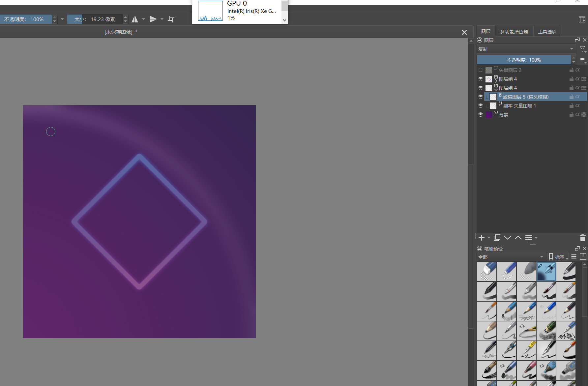This screenshot has height=386, width=588.
Task: Toggle inherit alpha on 矢量图层 2
Action: [577, 70]
